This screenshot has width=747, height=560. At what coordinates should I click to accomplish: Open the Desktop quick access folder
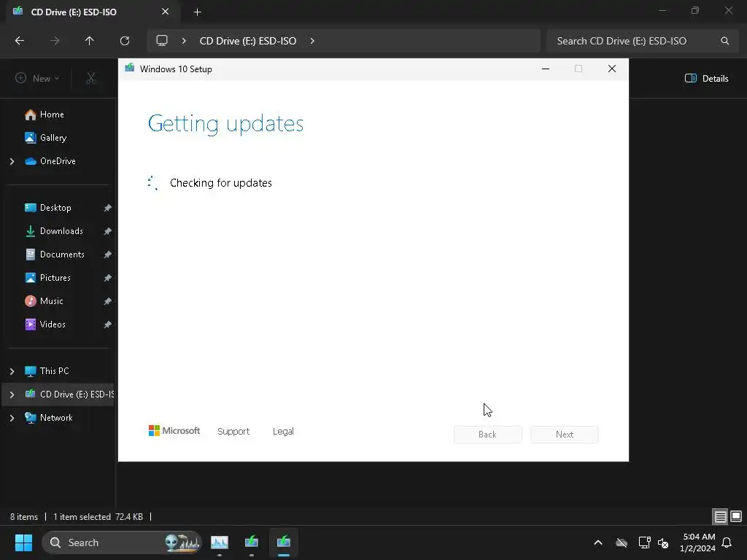tap(55, 208)
